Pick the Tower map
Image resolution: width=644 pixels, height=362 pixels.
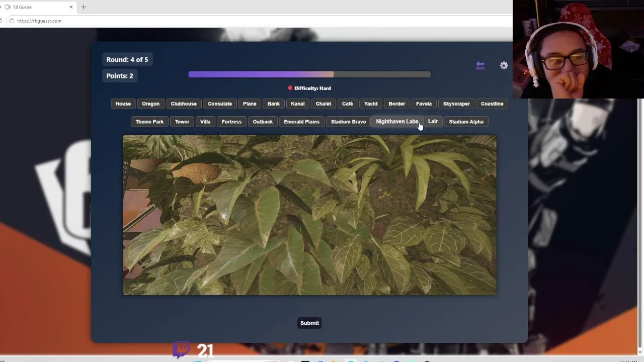[x=182, y=122]
